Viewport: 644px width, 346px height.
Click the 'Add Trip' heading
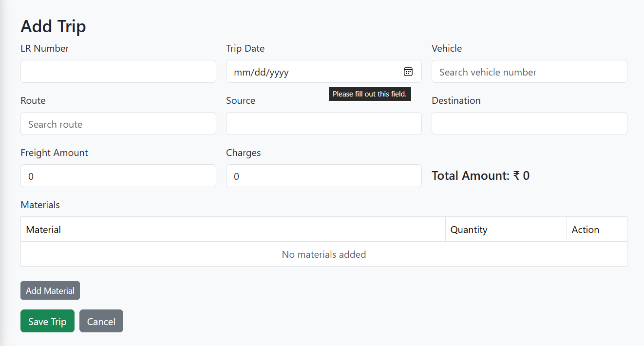53,26
